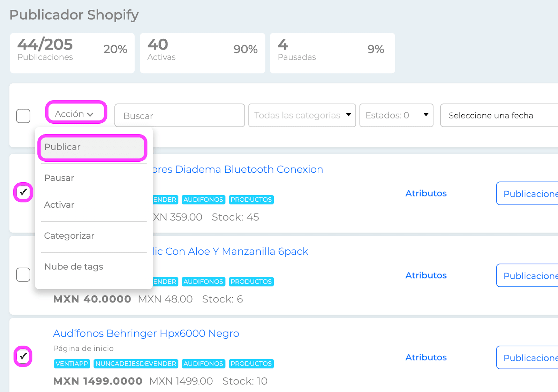558x392 pixels.
Task: Click NUNCADEJESDEVENDER tag on Behringer product
Action: [136, 364]
